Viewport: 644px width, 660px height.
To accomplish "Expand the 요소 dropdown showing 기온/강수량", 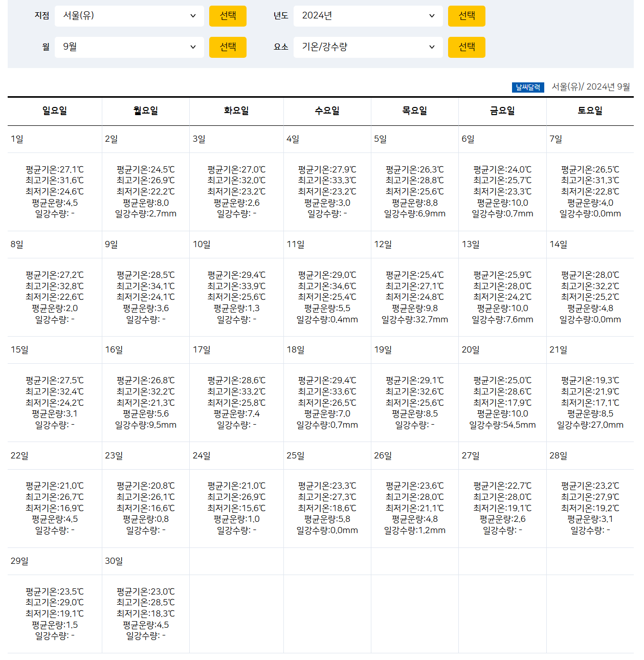I will pos(368,47).
